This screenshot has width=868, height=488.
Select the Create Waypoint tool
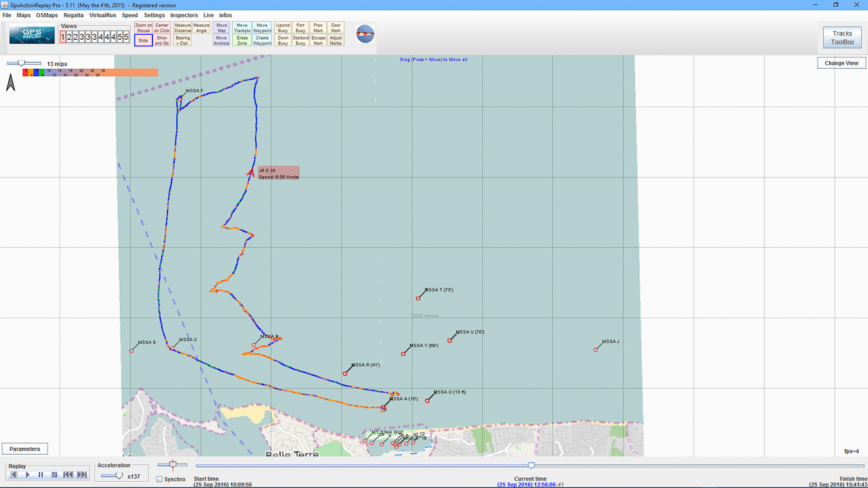(x=262, y=41)
